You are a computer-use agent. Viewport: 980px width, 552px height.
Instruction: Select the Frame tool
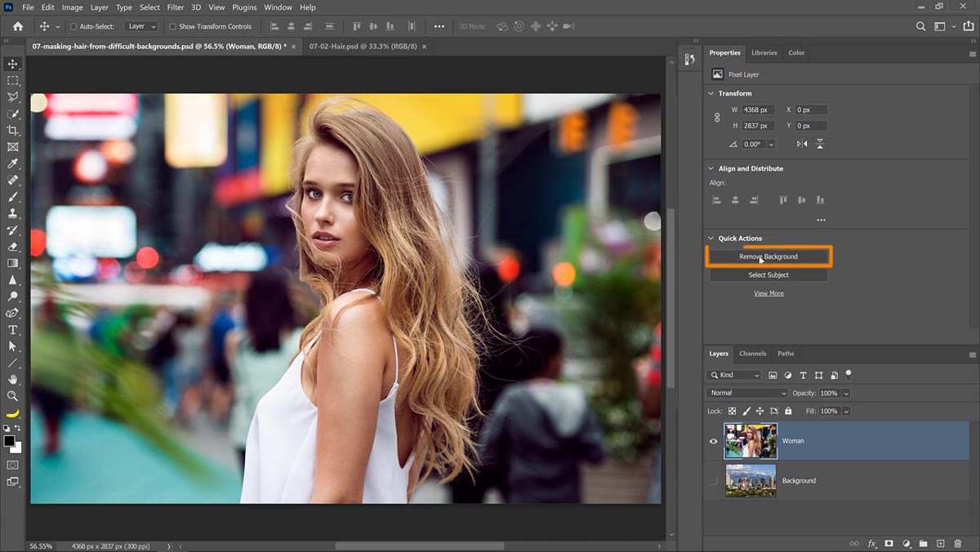click(x=12, y=147)
